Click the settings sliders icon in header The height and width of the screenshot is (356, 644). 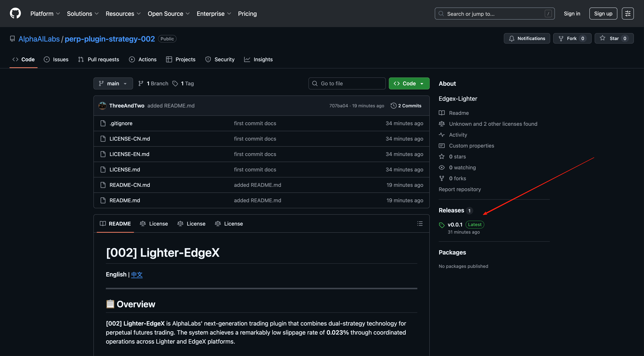(x=627, y=14)
